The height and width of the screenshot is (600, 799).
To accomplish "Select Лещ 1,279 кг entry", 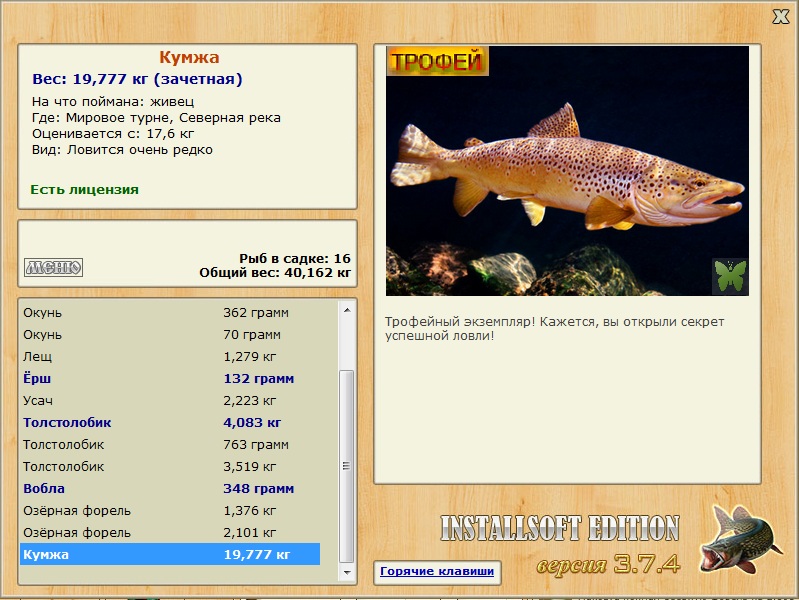I will tap(170, 357).
